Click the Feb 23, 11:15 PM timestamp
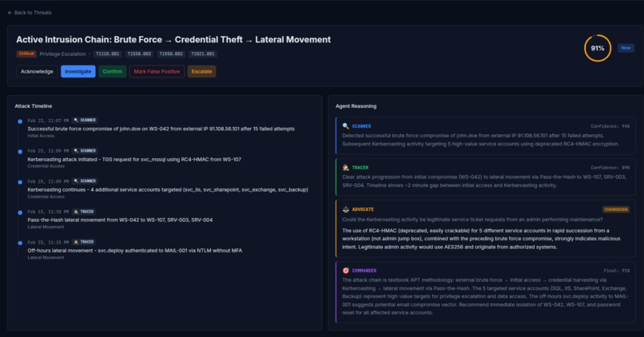 click(x=48, y=242)
